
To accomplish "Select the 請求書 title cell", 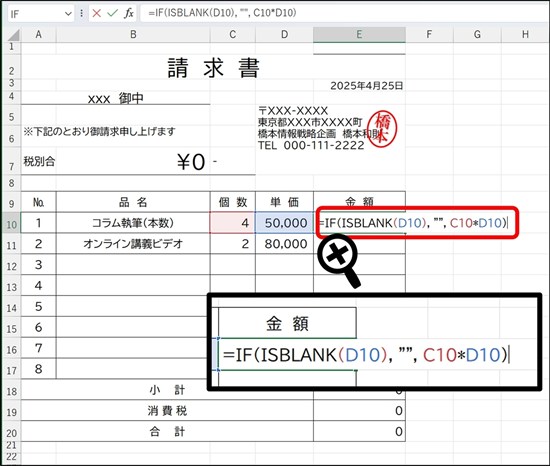I will (213, 68).
